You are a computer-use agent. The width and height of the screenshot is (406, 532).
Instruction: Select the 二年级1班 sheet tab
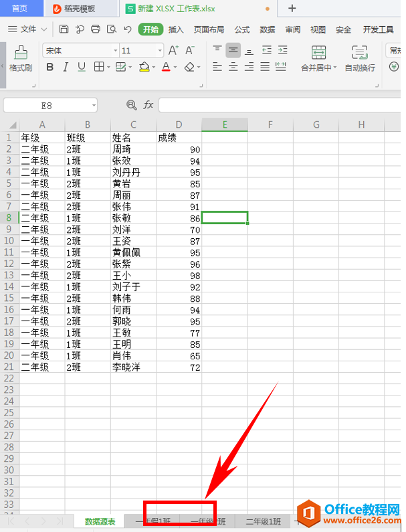pos(264,521)
